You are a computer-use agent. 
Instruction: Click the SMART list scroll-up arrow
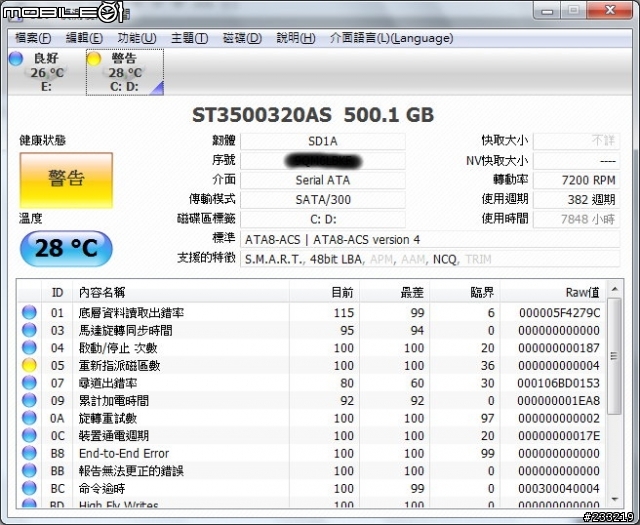click(x=614, y=289)
